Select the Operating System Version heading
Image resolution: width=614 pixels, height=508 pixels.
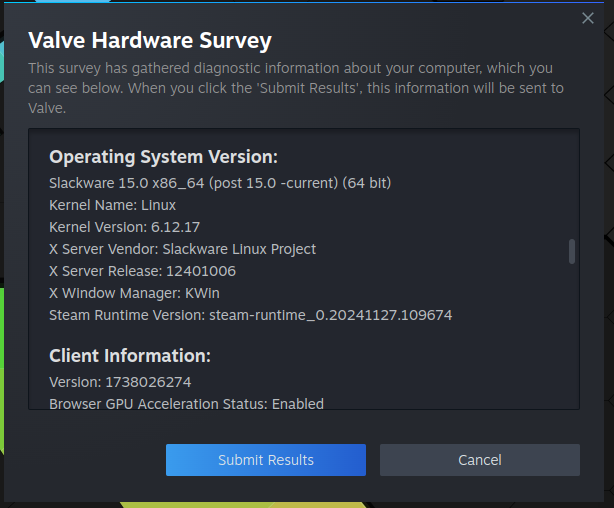click(163, 157)
